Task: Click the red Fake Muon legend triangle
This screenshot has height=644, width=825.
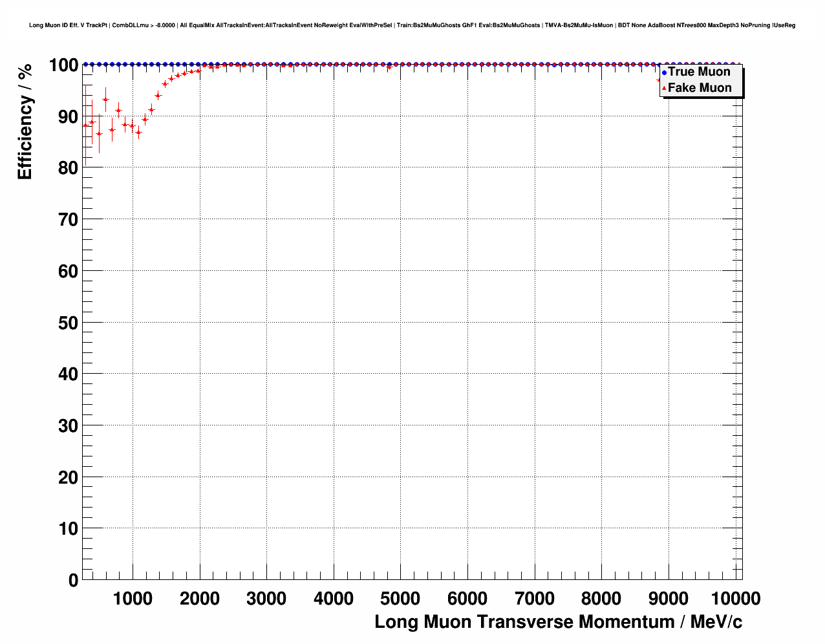Action: pyautogui.click(x=664, y=88)
